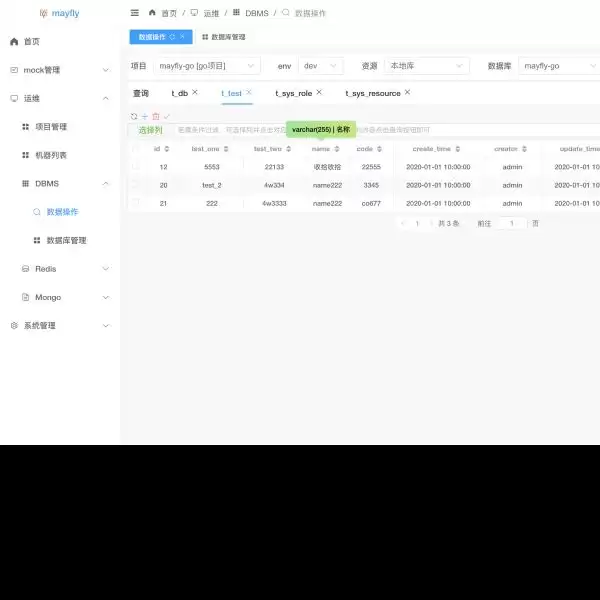Close the t_sys_role table tab
This screenshot has width=600, height=600.
coord(319,92)
